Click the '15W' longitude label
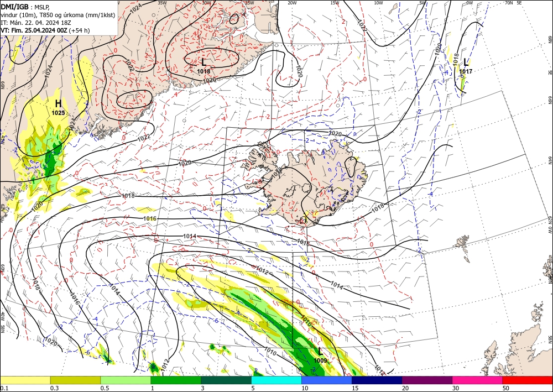The image size is (553, 392). [x=335, y=2]
